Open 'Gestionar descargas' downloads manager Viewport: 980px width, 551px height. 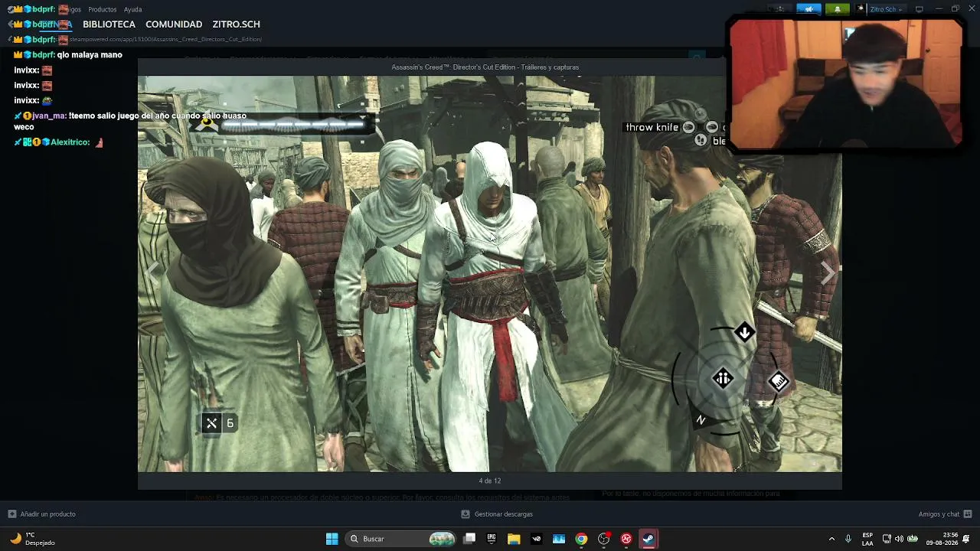pos(497,514)
